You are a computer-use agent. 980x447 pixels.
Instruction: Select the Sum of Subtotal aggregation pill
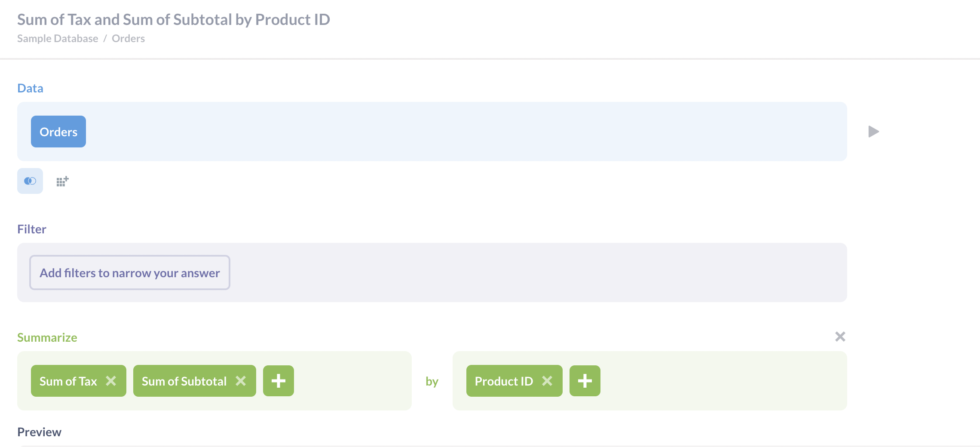click(x=184, y=380)
